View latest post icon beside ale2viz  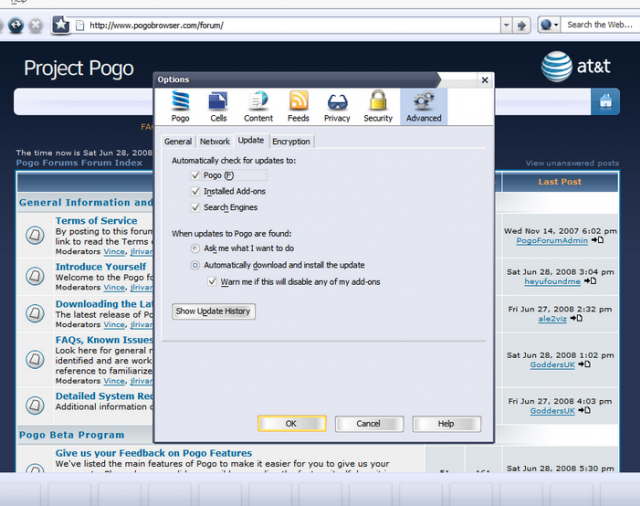point(576,318)
